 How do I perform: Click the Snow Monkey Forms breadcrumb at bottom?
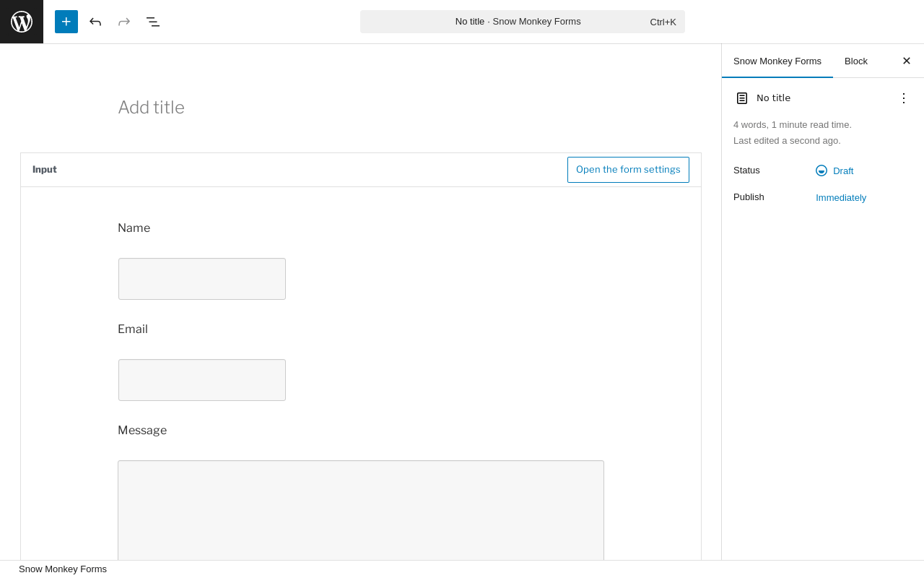tap(63, 569)
